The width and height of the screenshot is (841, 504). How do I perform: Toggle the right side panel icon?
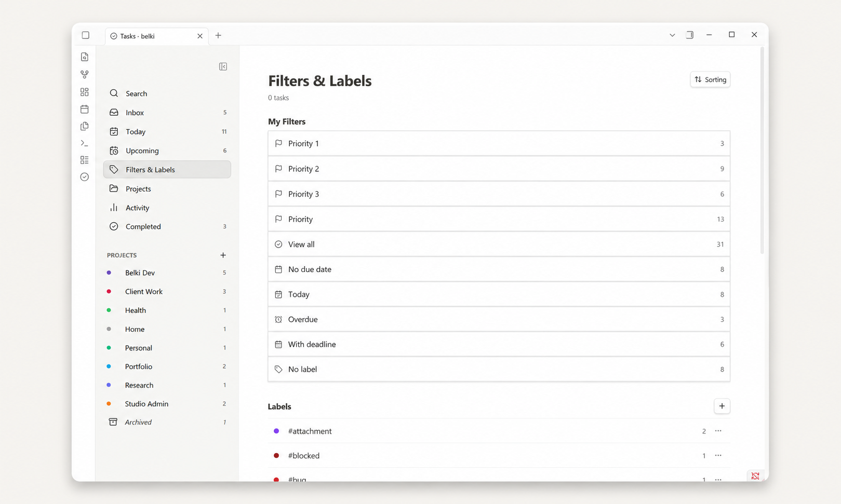click(x=690, y=35)
